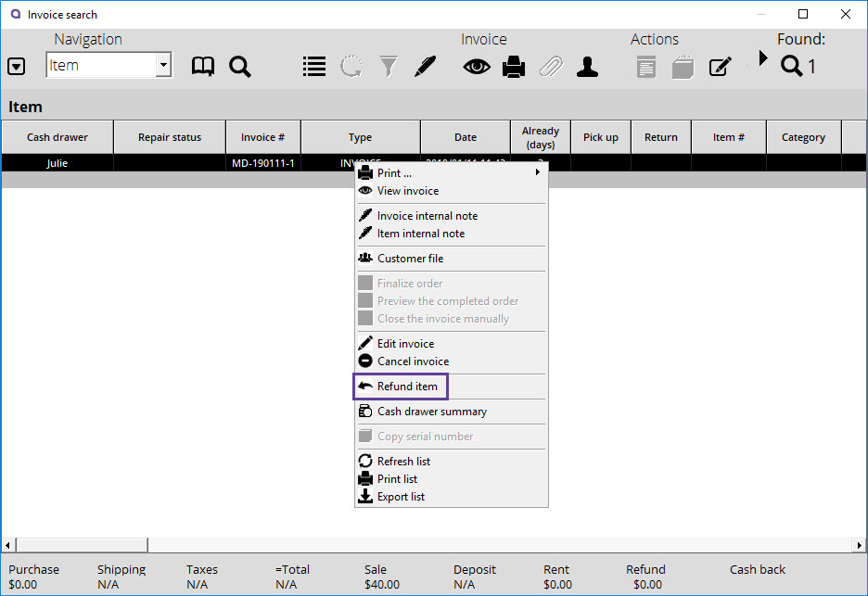
Task: Select the Julie invoice row
Action: click(x=57, y=162)
